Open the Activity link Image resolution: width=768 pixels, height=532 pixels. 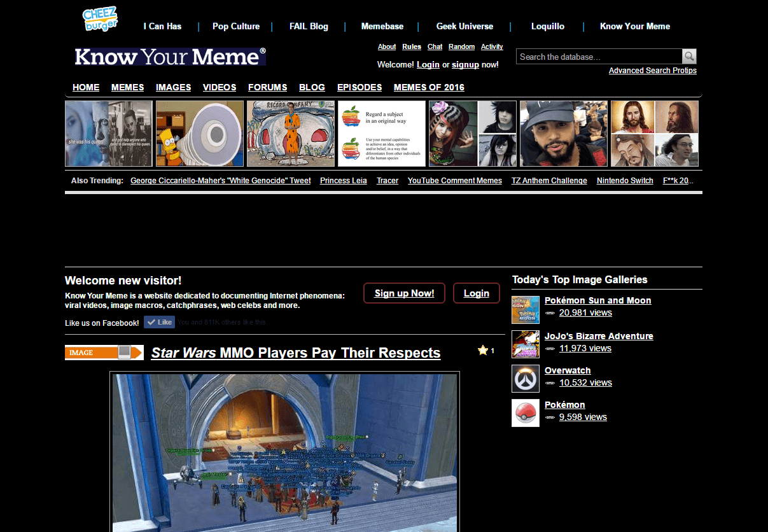point(492,46)
